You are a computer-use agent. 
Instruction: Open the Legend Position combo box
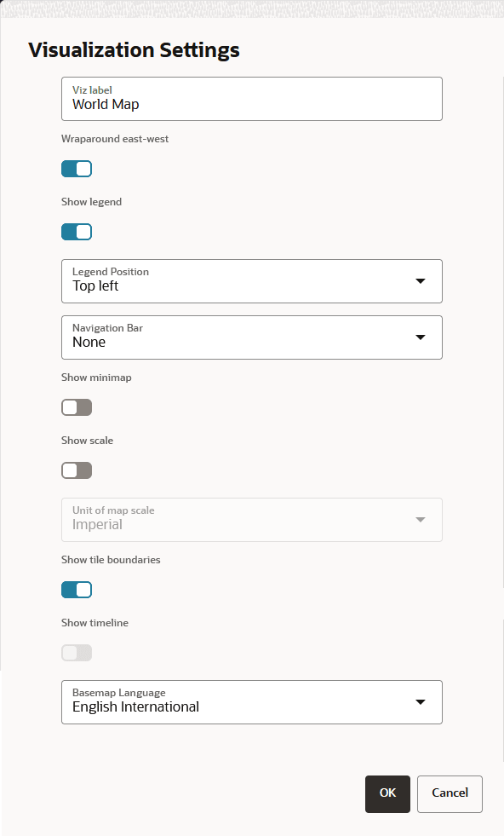click(x=251, y=280)
